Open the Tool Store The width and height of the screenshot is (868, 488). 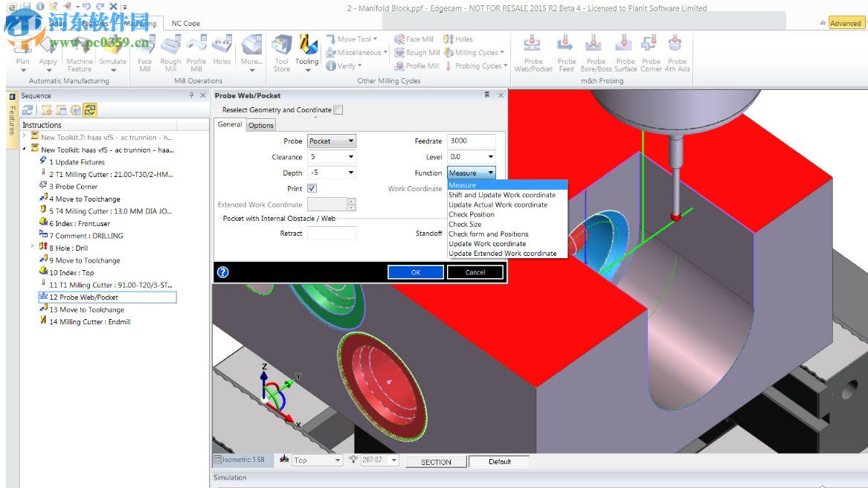pos(281,53)
